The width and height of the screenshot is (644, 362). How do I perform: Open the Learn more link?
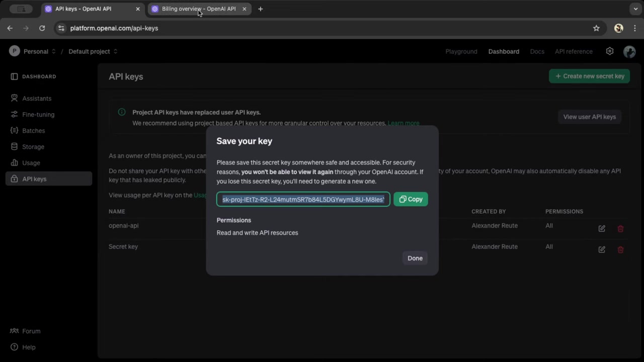tap(403, 123)
